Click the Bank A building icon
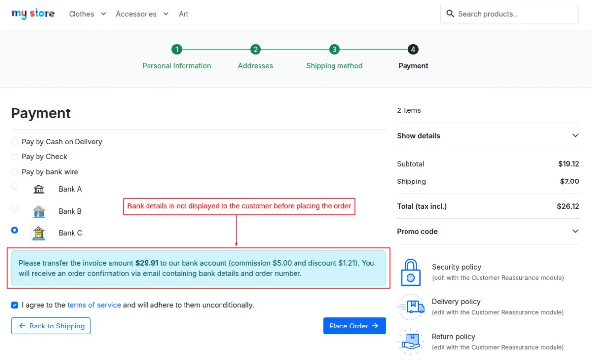The width and height of the screenshot is (592, 364). [x=38, y=189]
